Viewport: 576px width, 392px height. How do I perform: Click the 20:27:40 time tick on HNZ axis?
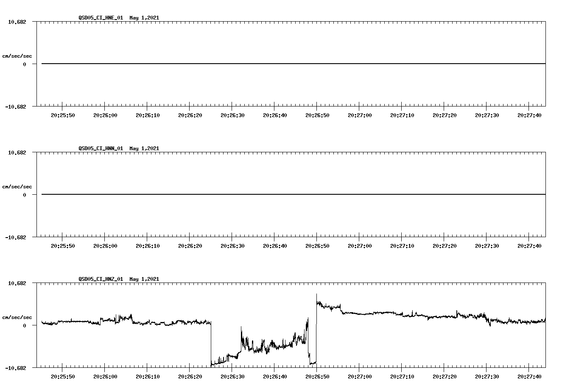click(x=530, y=376)
